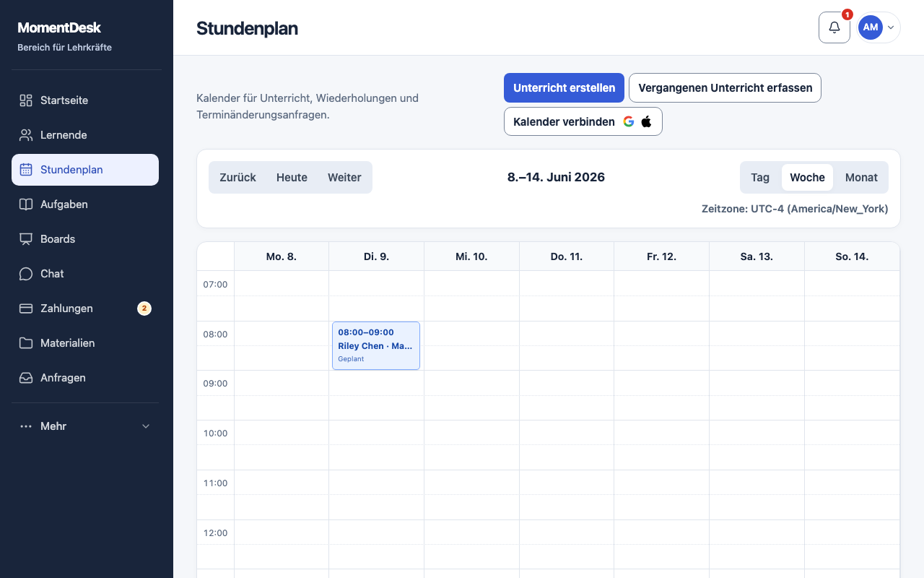Open Aufgaben in the sidebar
Image resolution: width=924 pixels, height=578 pixels.
tap(85, 204)
